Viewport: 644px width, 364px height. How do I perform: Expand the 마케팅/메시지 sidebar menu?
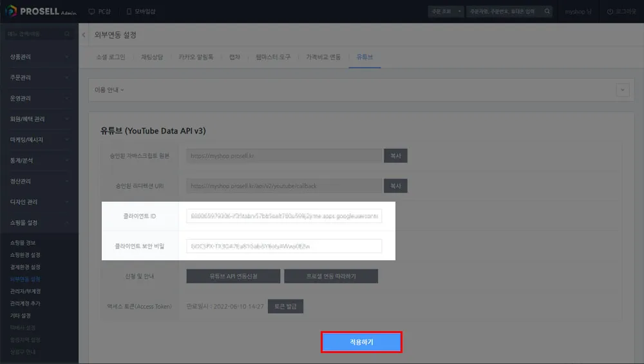(39, 140)
